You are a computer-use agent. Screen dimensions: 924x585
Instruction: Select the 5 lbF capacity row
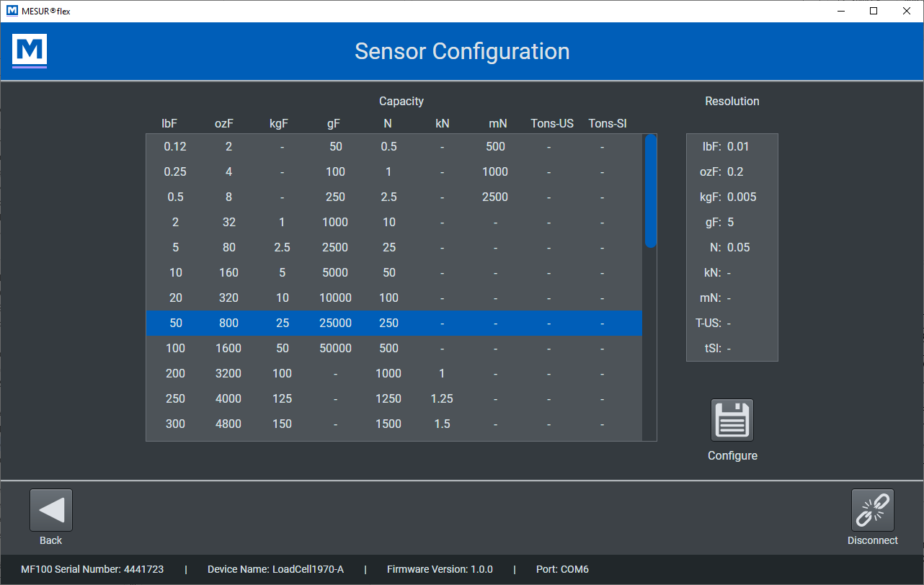tap(394, 247)
